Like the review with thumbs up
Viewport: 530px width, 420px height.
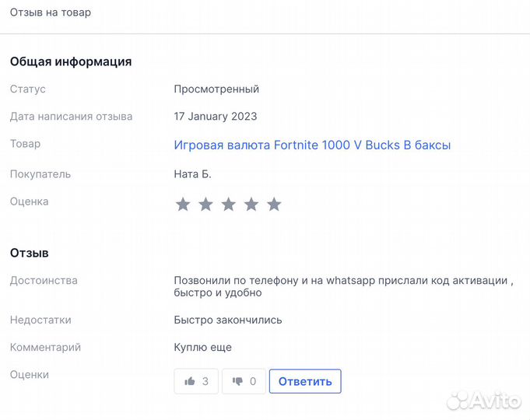coord(196,381)
